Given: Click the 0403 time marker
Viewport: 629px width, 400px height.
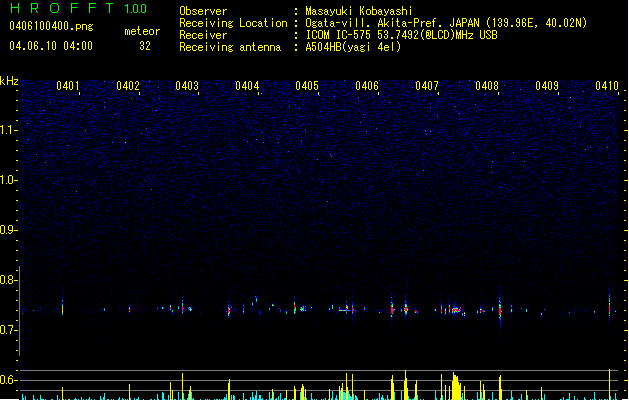Looking at the screenshot, I should pos(187,86).
